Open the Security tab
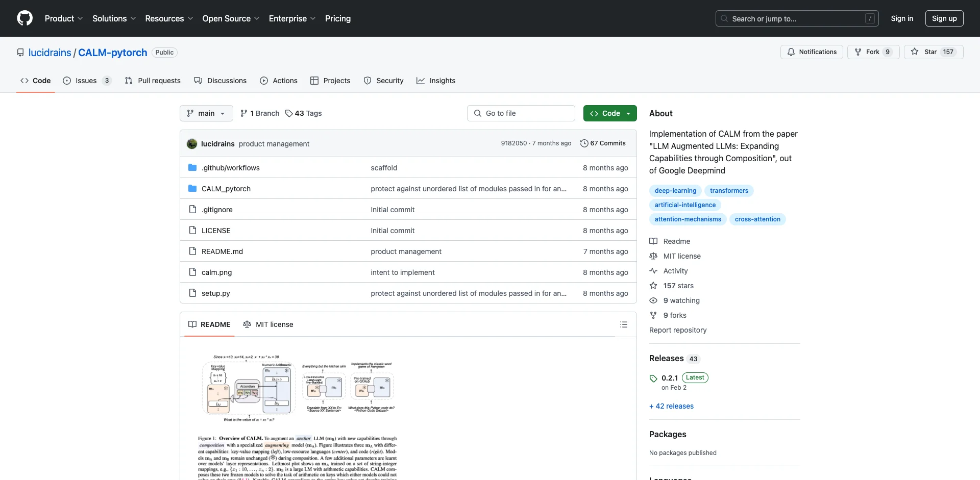This screenshot has width=980, height=480. click(383, 81)
